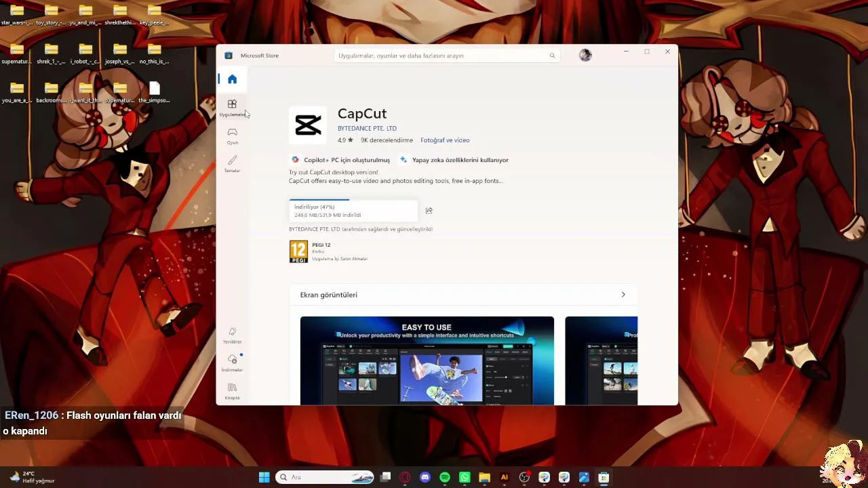Click the CapCut app logo
Screen dimensions: 868x488
click(x=308, y=125)
